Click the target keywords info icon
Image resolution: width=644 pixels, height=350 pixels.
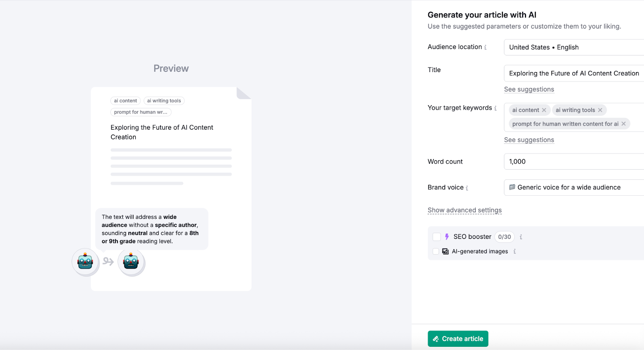(x=495, y=108)
